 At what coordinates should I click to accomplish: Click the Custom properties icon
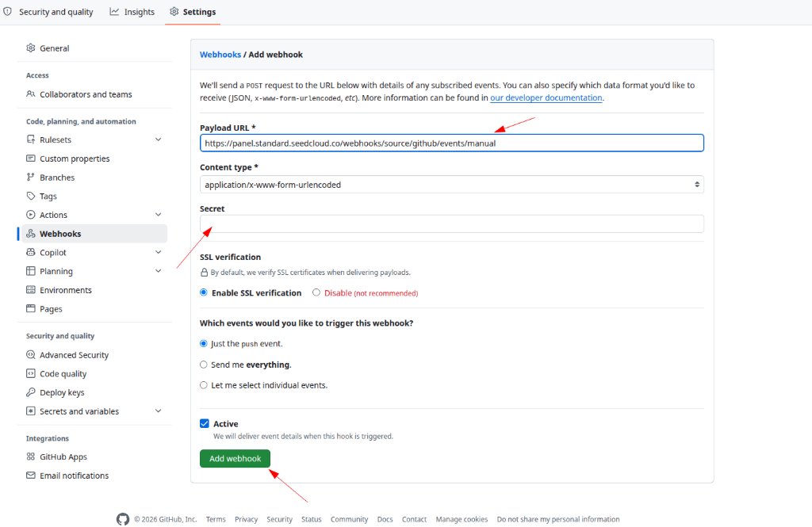pos(31,158)
